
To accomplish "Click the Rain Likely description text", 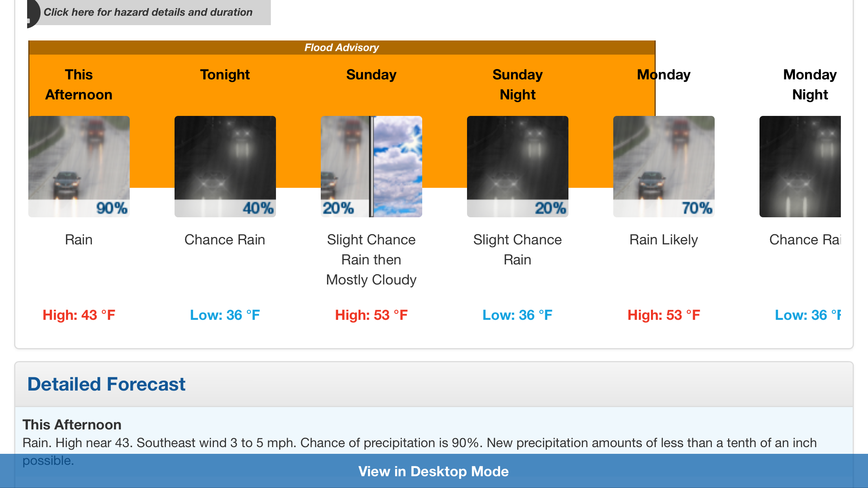I will tap(664, 240).
